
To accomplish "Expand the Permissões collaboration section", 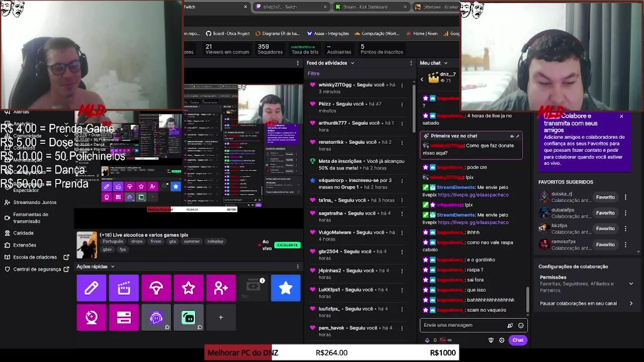I will (x=586, y=284).
